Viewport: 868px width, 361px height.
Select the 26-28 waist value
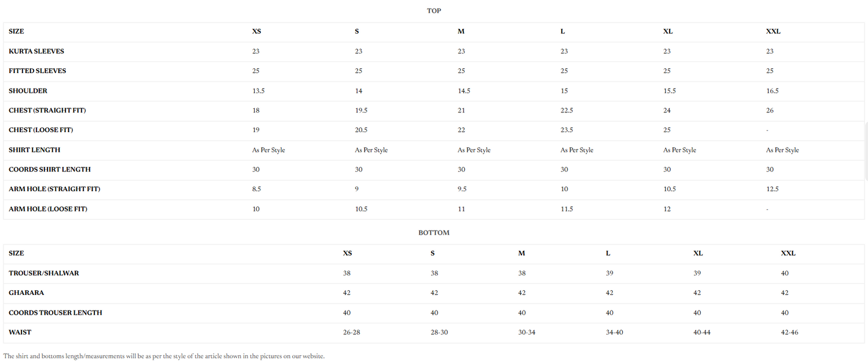pyautogui.click(x=351, y=332)
